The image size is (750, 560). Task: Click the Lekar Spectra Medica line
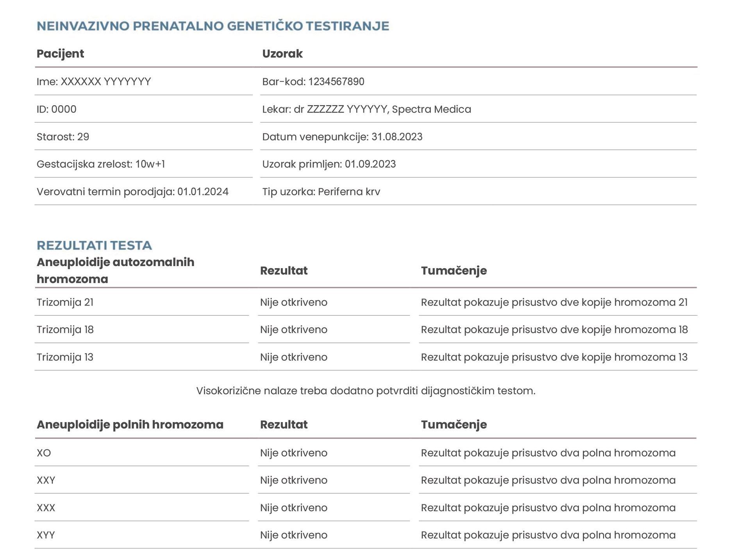click(366, 109)
